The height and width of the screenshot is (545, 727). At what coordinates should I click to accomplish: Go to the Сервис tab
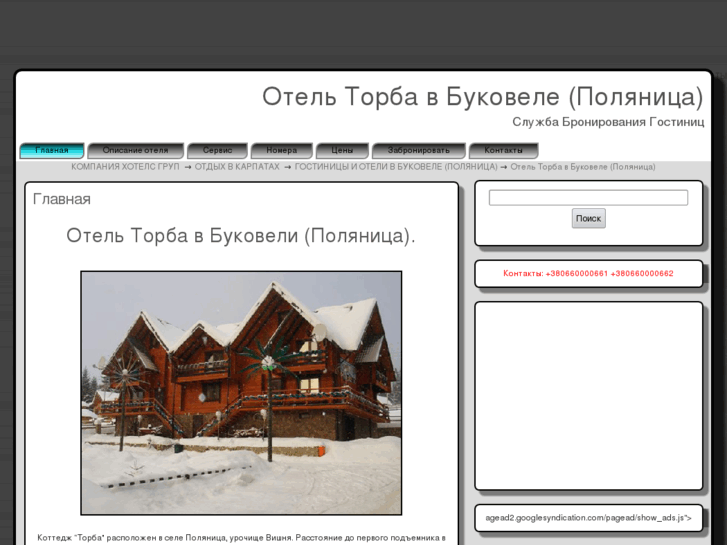click(x=217, y=151)
